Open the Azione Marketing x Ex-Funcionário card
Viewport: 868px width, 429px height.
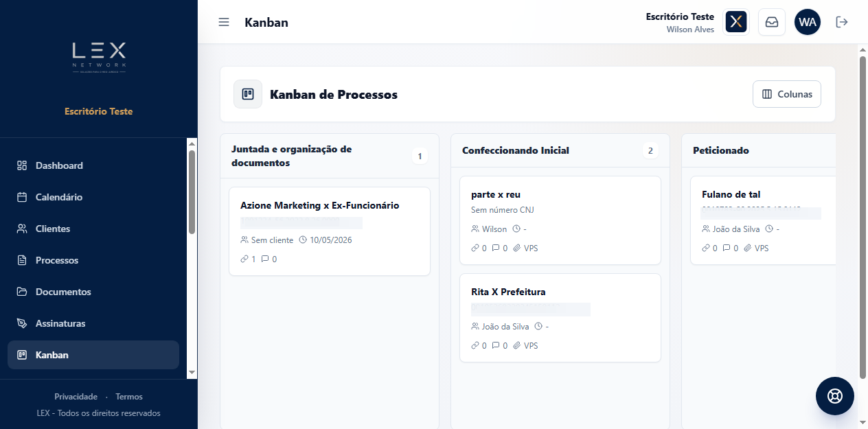[x=330, y=231]
